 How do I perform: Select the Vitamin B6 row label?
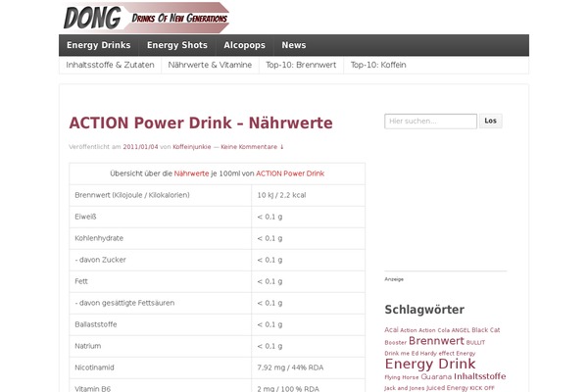pos(93,389)
